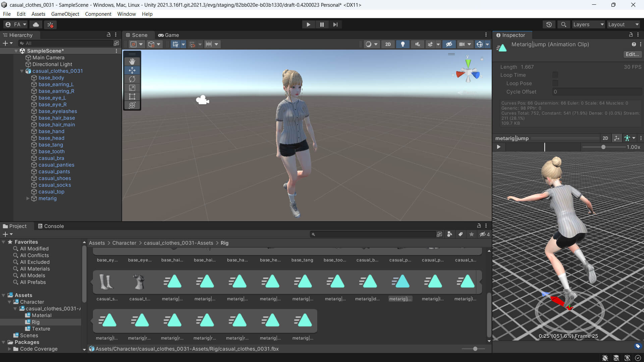This screenshot has width=644, height=362.
Task: Open Unity cloud services icon
Action: pos(36,24)
